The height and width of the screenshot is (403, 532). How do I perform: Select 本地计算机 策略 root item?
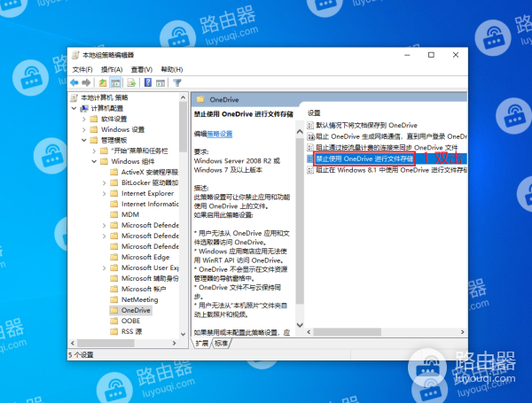tap(104, 97)
